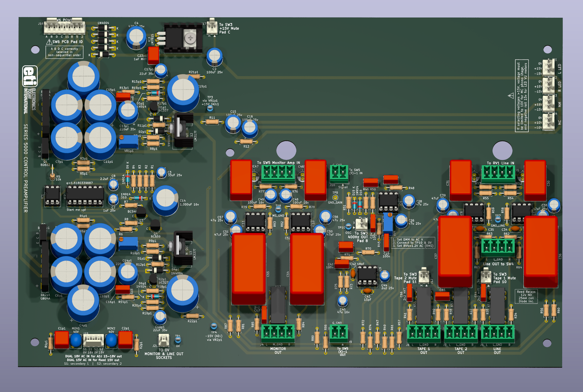Click the "L LED" connector label
Viewport: 583px width, 392px height.
[560, 69]
